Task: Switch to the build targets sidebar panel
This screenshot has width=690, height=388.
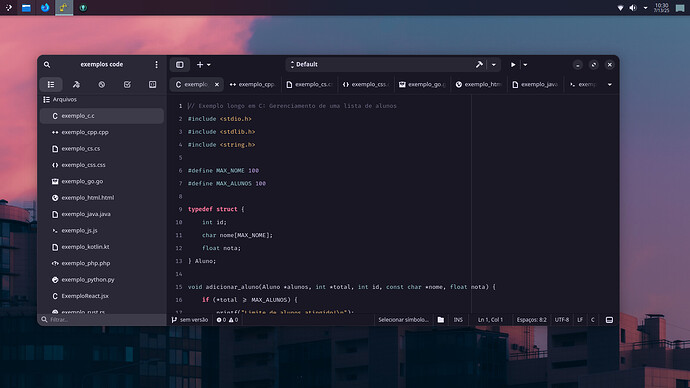Action: 76,84
